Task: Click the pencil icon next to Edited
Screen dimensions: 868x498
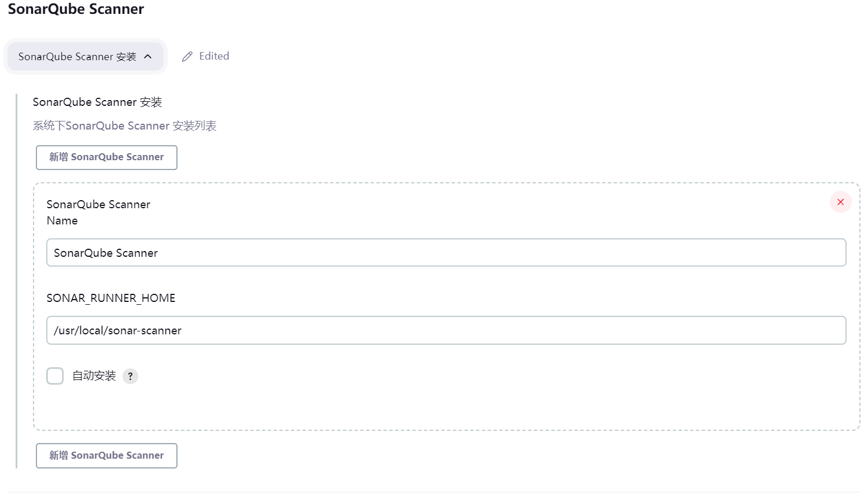Action: (187, 57)
